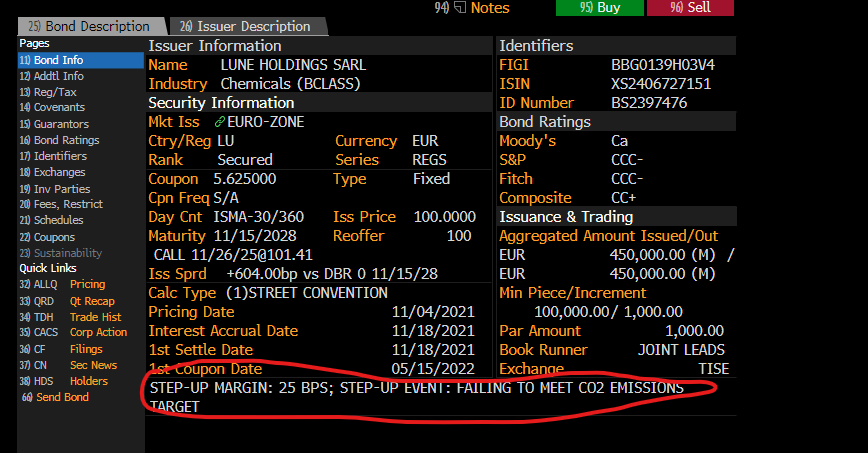Click the maturity date 11/15/2028
Screen dimensions: 868x453
click(255, 236)
